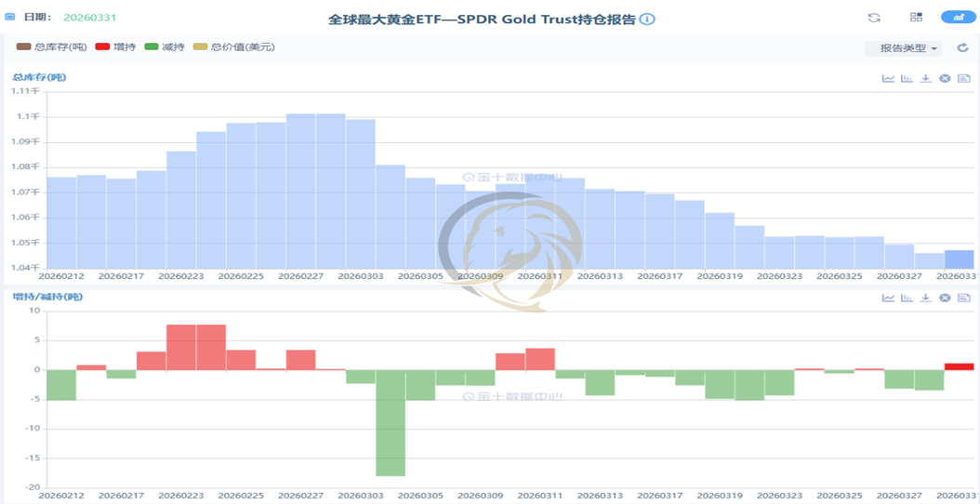Screen dimensions: 980x504
Task: Click the 20260217 x-axis label in 增持/减持 chart
Action: click(121, 496)
